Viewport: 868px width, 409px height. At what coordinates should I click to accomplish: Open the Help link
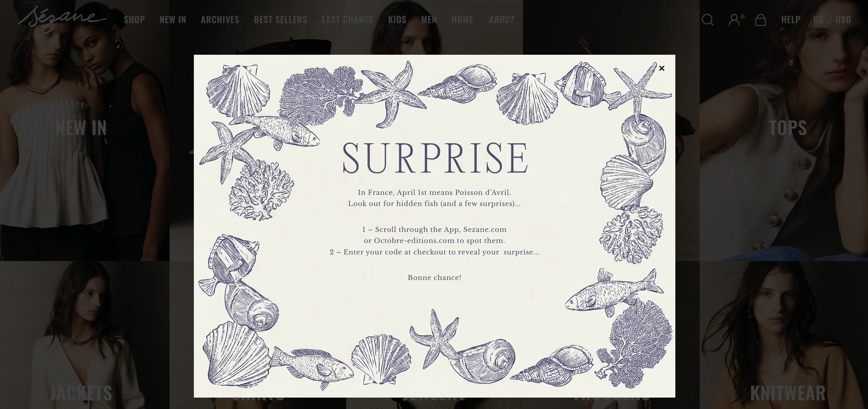[x=791, y=20]
